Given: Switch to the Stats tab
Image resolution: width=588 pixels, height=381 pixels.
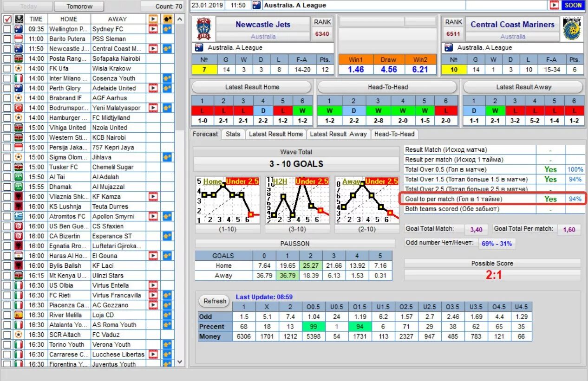Looking at the screenshot, I should 233,134.
